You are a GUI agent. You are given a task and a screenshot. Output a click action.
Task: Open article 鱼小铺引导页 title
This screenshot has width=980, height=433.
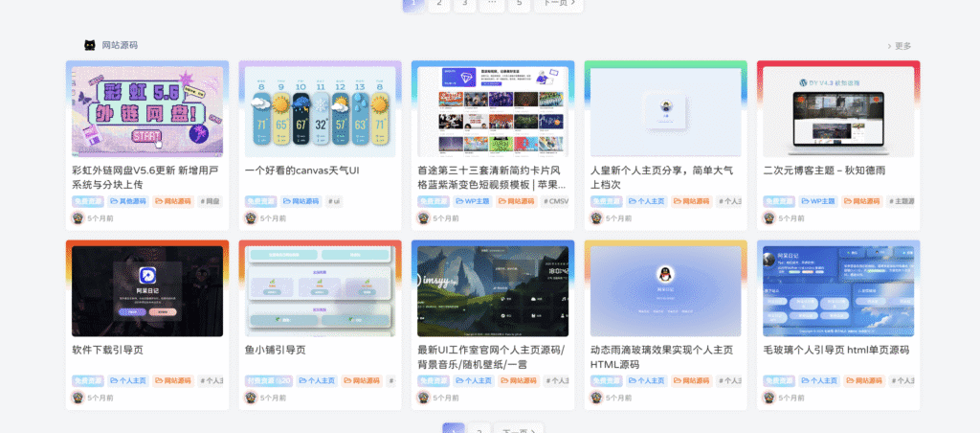pyautogui.click(x=275, y=350)
